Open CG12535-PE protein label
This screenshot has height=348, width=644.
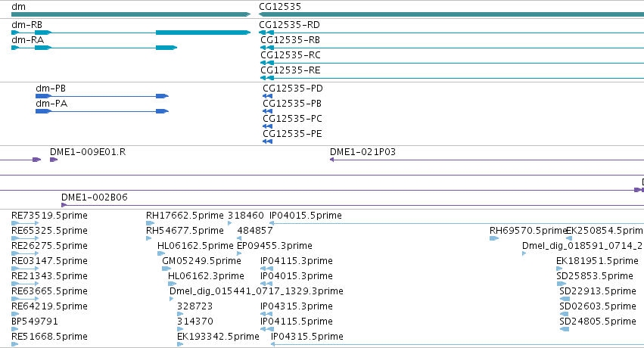click(292, 134)
